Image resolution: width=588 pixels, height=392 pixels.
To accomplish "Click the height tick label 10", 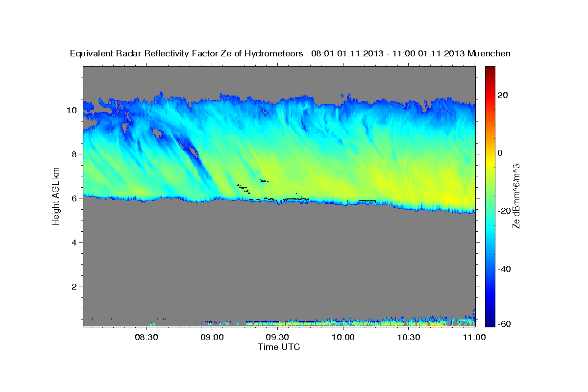I will click(72, 110).
